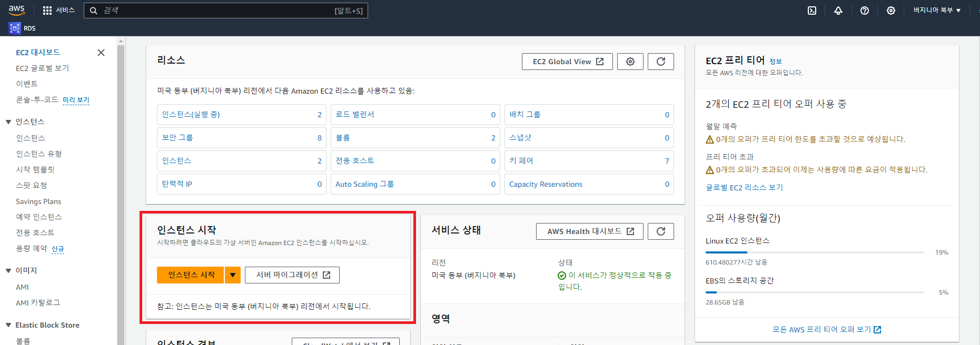Click the external link icon next to 서버 마이그레이션
This screenshot has width=980, height=345.
pyautogui.click(x=326, y=275)
